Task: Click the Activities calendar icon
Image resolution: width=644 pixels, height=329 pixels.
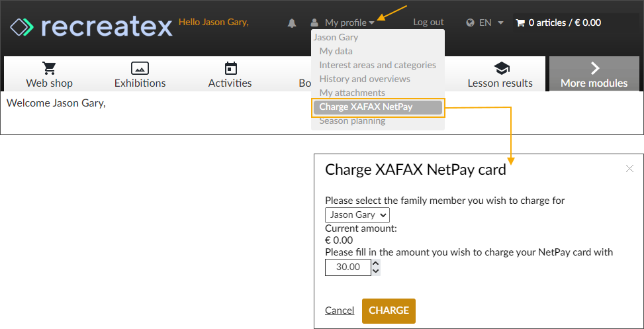Action: (x=231, y=68)
